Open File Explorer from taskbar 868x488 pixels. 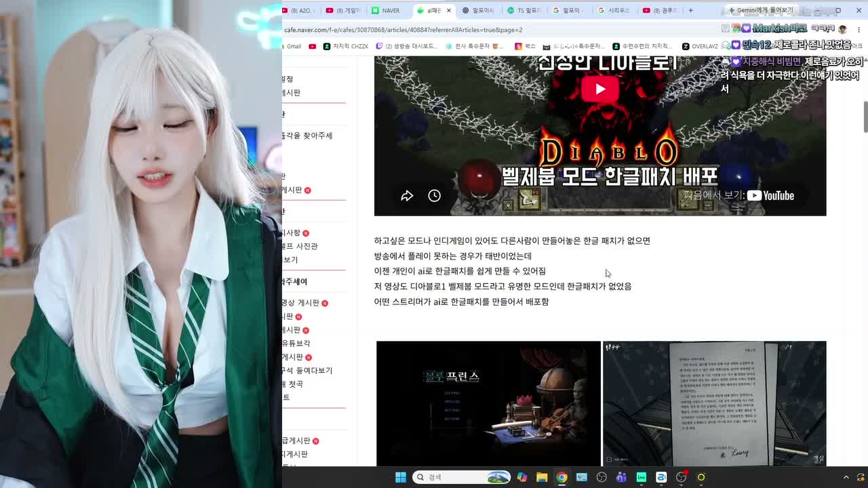pyautogui.click(x=542, y=477)
